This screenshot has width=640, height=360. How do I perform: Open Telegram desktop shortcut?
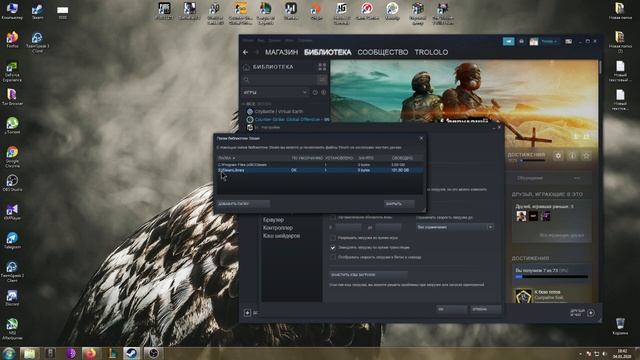12,240
